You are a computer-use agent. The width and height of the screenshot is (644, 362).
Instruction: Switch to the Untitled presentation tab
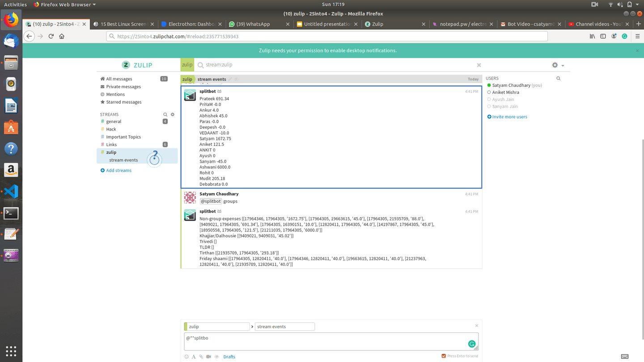point(327,24)
